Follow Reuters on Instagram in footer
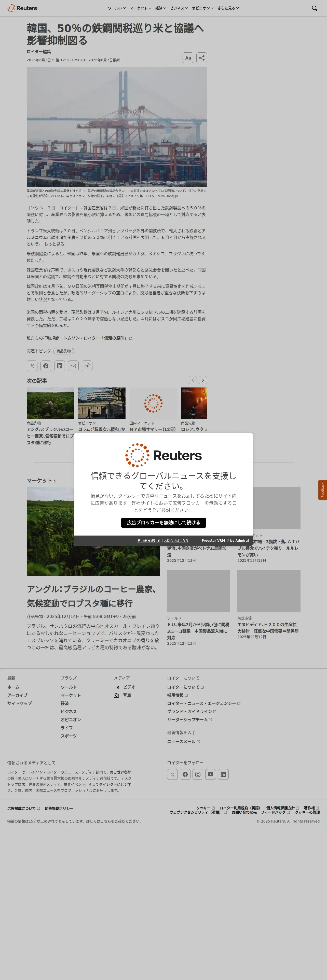Viewport: 327px width, 980px height. point(198,774)
